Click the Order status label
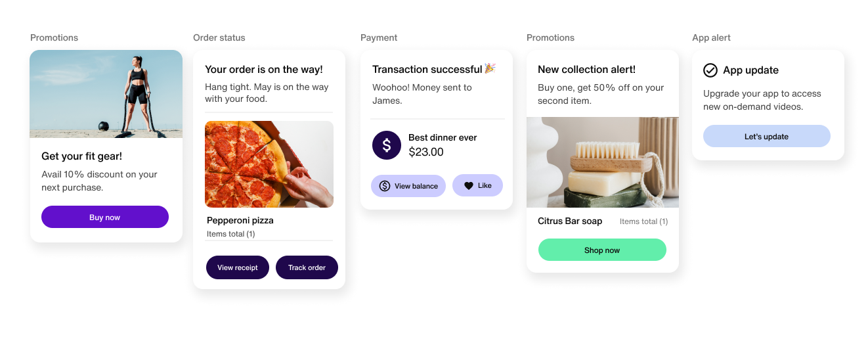The width and height of the screenshot is (868, 343). (219, 37)
